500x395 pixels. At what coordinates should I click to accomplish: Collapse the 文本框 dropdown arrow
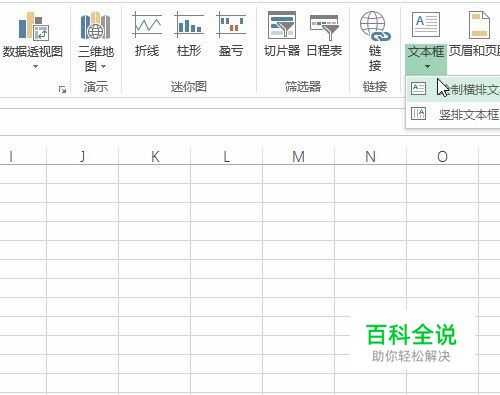click(x=427, y=67)
